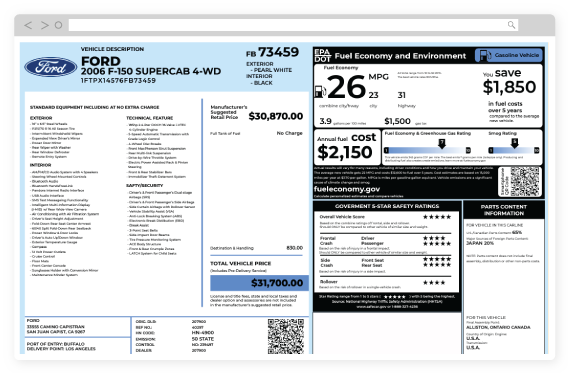
Task: Click the Parts Content Information header
Action: click(504, 210)
